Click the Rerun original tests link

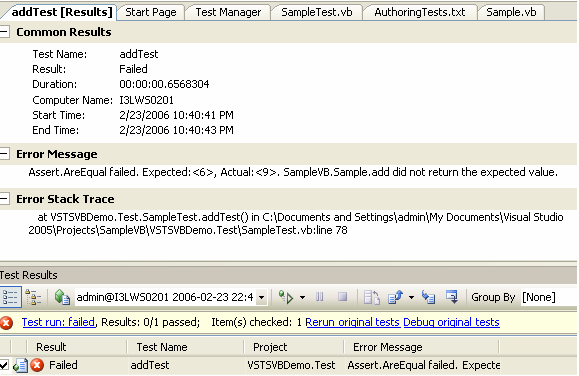[x=352, y=322]
